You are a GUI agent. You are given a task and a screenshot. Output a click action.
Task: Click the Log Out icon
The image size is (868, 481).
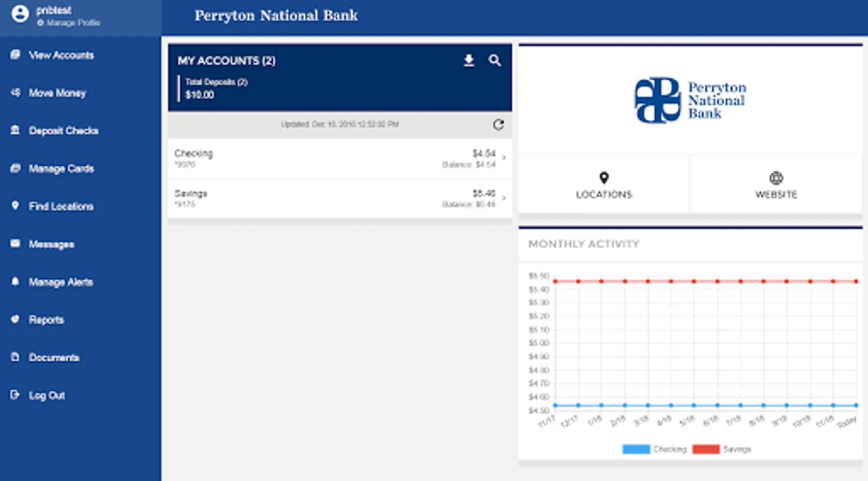click(15, 395)
